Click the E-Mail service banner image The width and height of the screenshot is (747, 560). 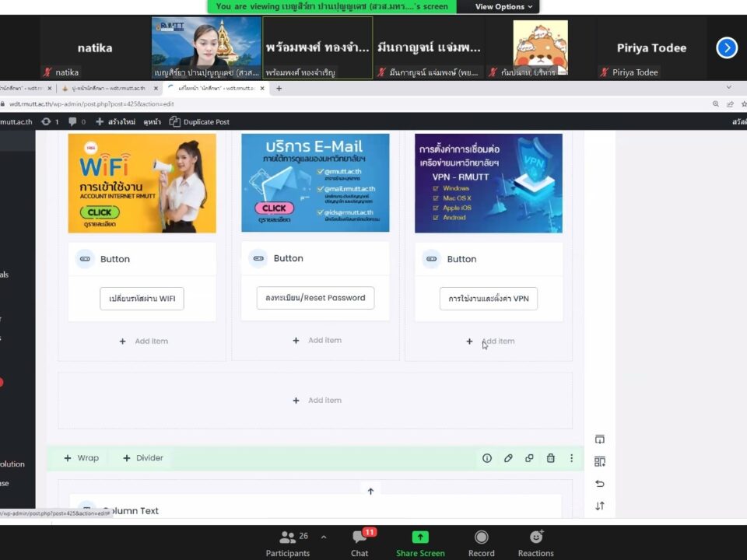pyautogui.click(x=315, y=183)
